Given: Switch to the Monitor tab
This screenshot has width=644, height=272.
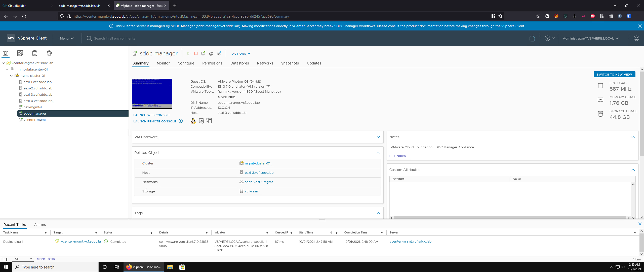Looking at the screenshot, I should (x=163, y=63).
